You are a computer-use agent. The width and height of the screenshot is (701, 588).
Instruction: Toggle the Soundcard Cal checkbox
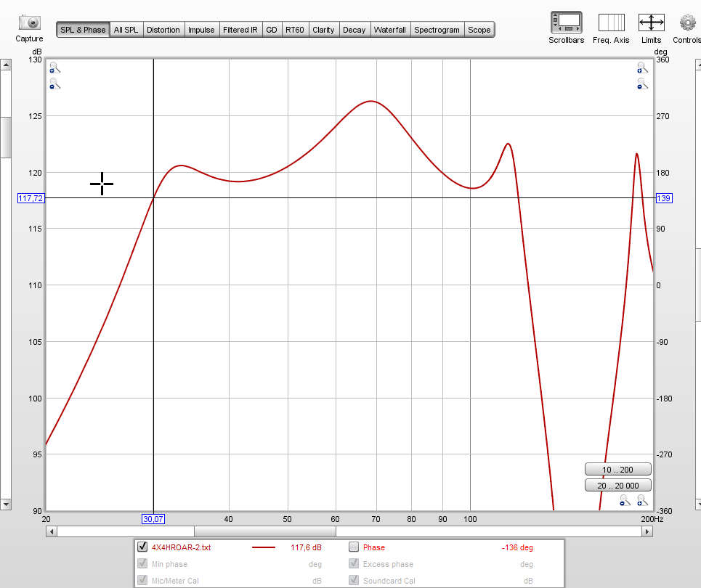[354, 580]
